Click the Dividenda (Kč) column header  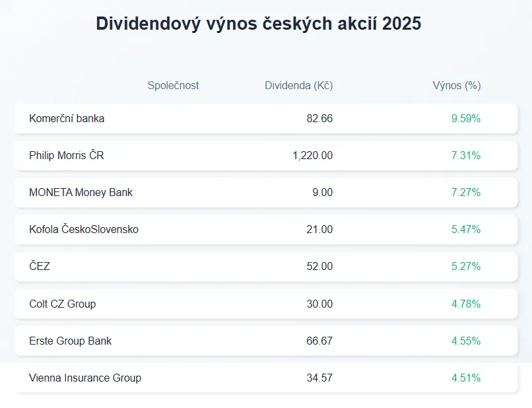pos(298,86)
